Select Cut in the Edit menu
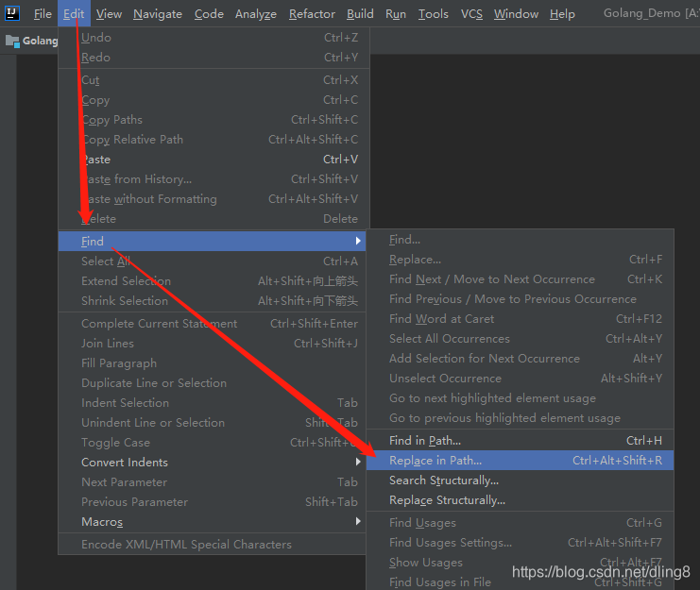The image size is (700, 590). click(213, 80)
